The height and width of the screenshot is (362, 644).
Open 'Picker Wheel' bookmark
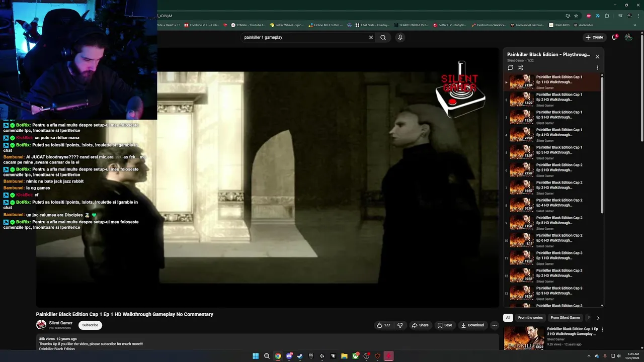[287, 25]
